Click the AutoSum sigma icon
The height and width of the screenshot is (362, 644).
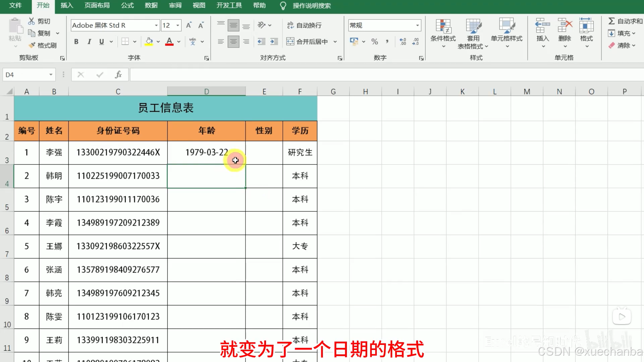(x=611, y=21)
